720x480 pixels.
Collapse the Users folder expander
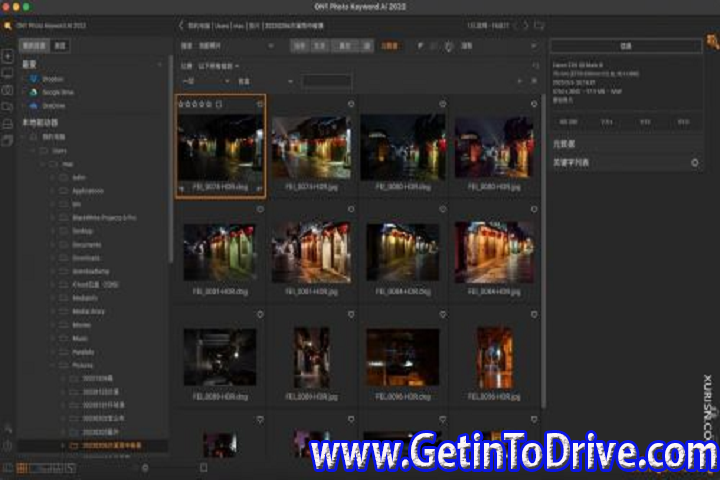[32, 151]
